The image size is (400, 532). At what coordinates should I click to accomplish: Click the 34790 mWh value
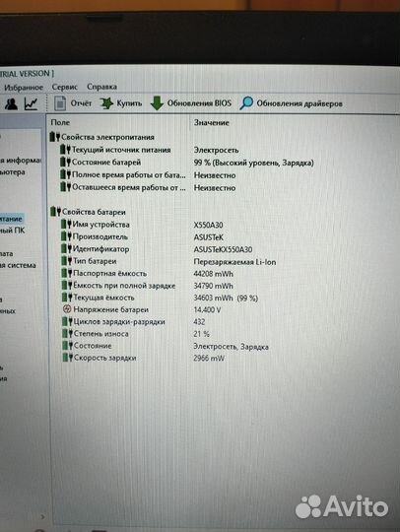[214, 286]
